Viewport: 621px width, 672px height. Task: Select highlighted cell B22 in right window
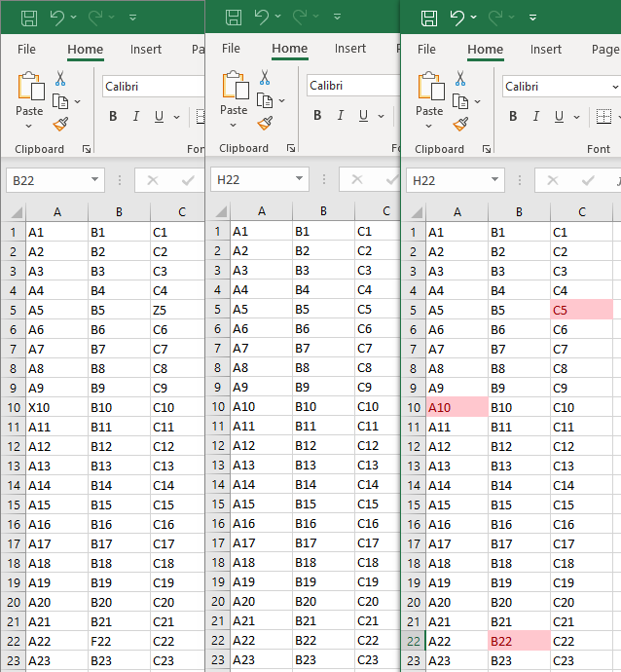[x=519, y=641]
